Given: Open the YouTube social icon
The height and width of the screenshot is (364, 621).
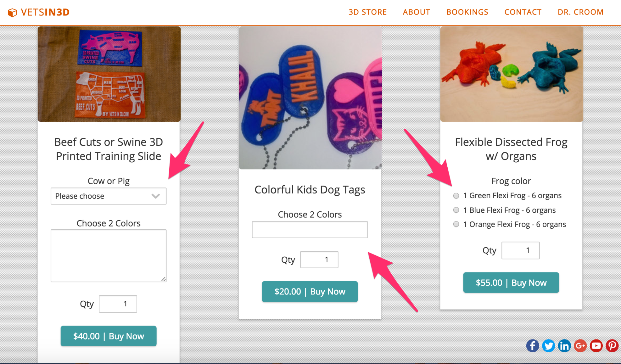Looking at the screenshot, I should pos(596,346).
